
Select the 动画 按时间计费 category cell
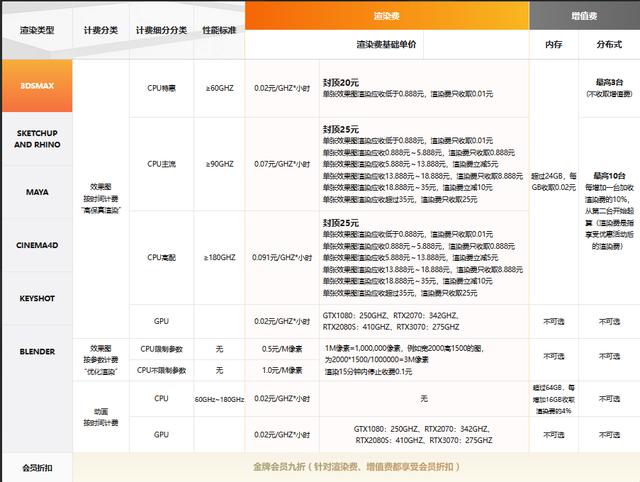101,417
